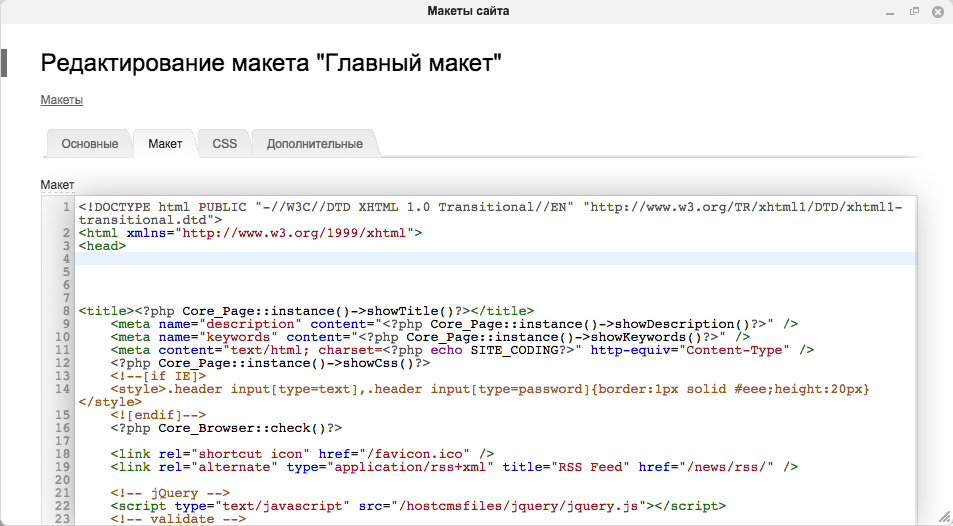Image resolution: width=953 pixels, height=526 pixels.
Task: Click line number 8 in gutter
Action: tap(66, 311)
